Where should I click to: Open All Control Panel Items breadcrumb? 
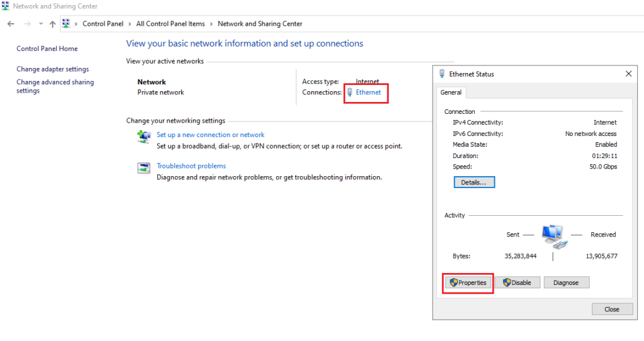click(170, 24)
